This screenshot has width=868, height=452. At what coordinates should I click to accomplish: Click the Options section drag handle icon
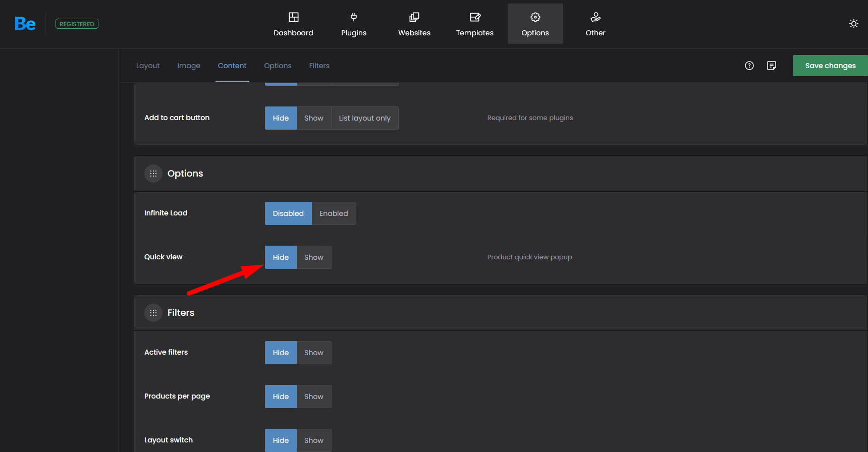coord(153,174)
